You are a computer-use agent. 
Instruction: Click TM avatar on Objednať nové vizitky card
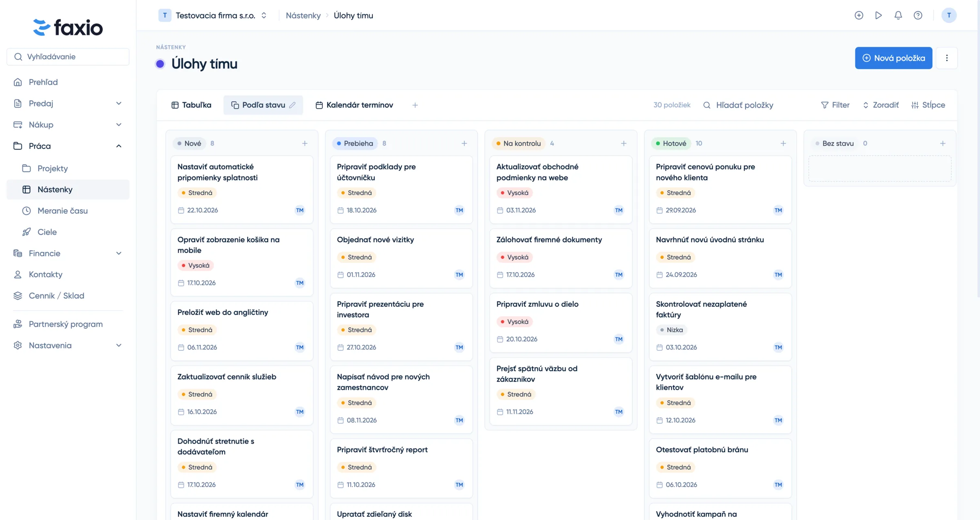pyautogui.click(x=459, y=275)
